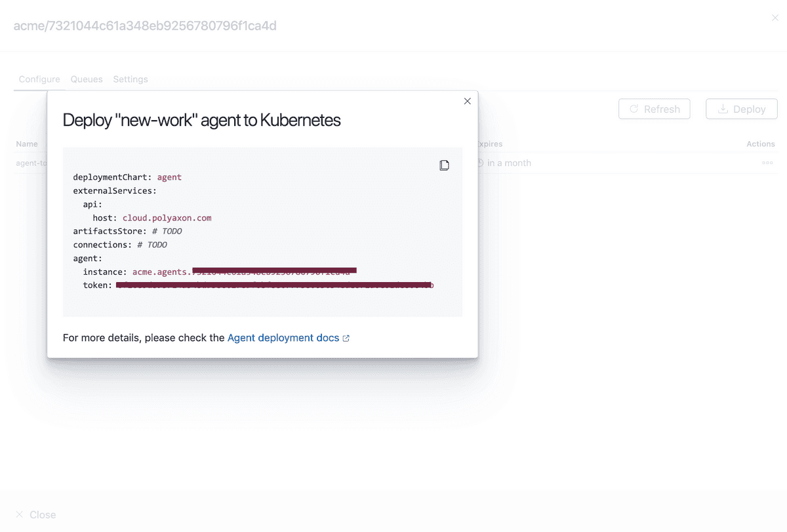Click the Expires column header

(x=489, y=144)
